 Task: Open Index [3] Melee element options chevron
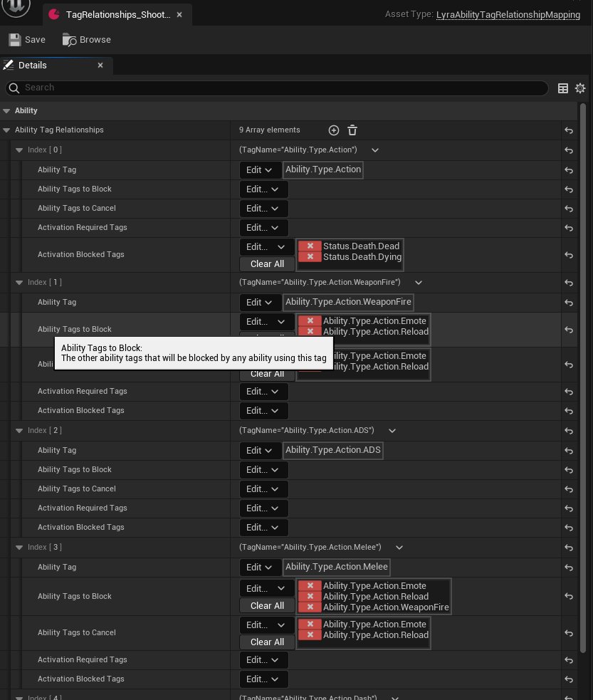[399, 548]
